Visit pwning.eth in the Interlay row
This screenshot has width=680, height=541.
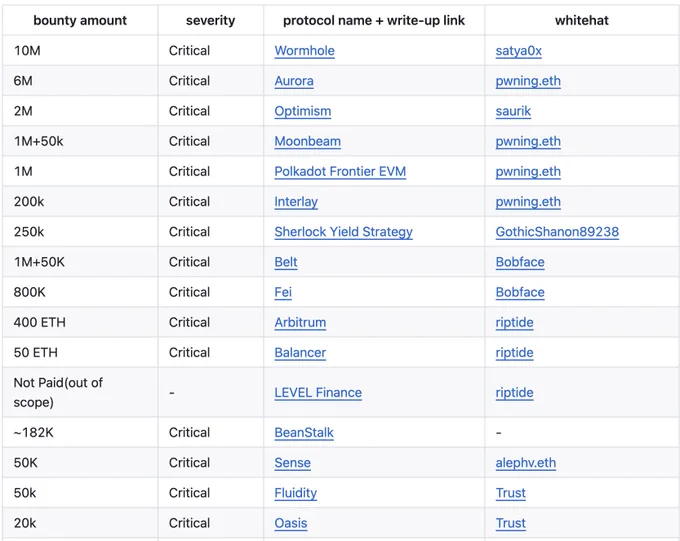(x=528, y=202)
